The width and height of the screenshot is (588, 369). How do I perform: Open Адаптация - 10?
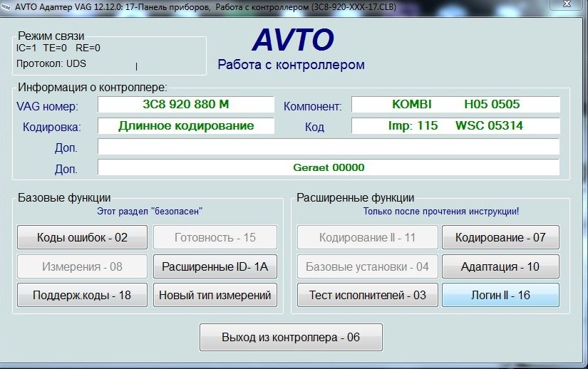pyautogui.click(x=500, y=266)
